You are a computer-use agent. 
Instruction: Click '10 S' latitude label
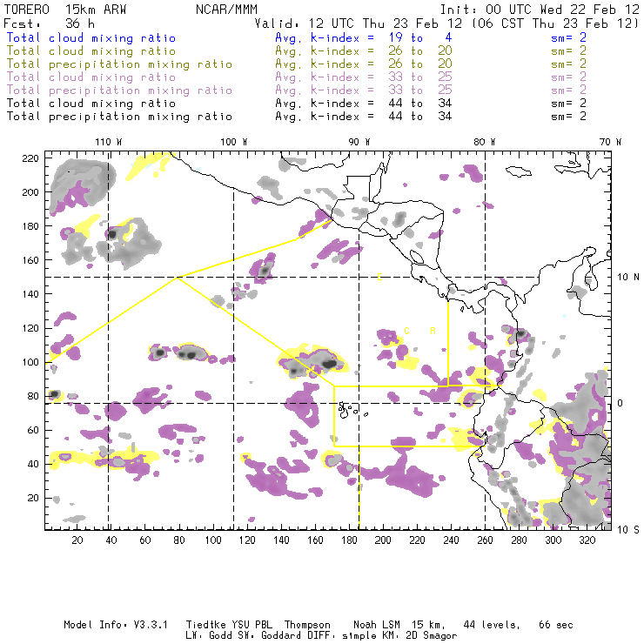628,530
